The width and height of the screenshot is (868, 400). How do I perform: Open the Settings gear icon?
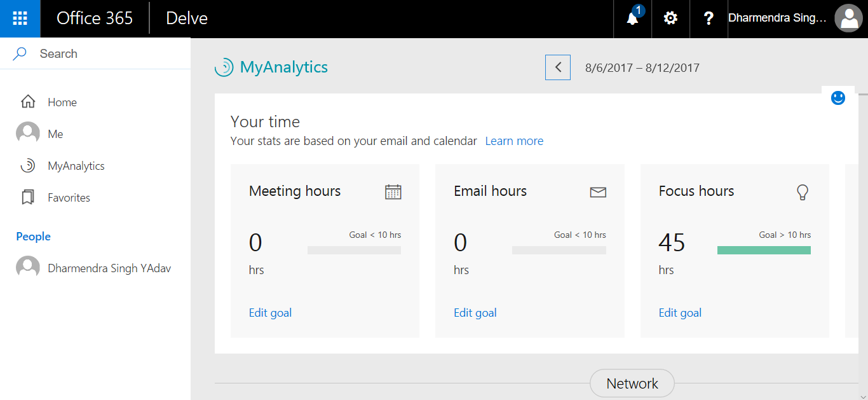pos(670,18)
